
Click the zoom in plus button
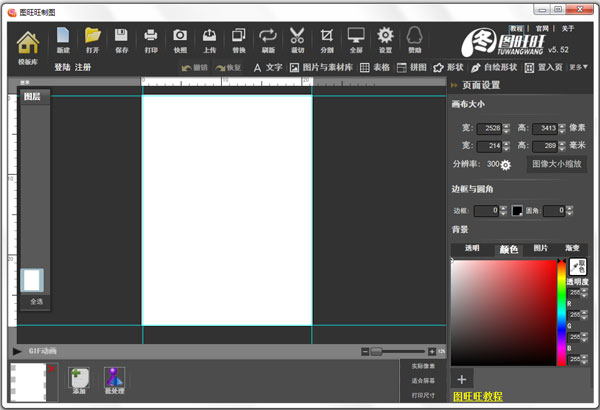(x=432, y=351)
